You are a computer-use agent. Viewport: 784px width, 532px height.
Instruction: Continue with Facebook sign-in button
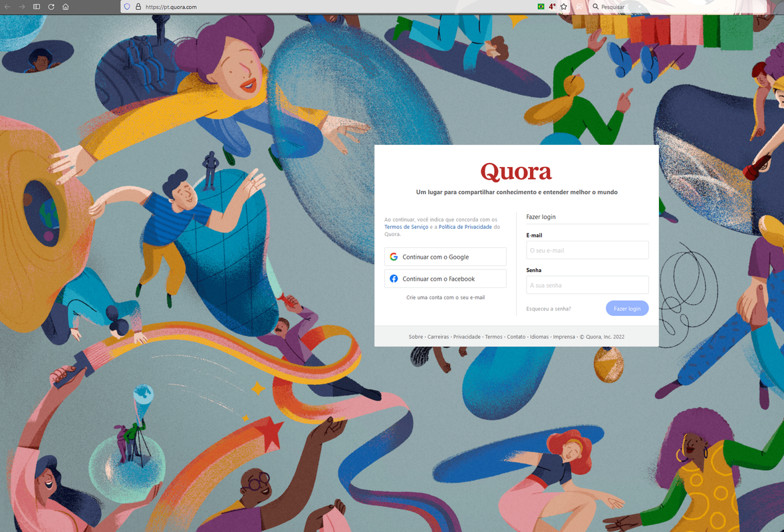coord(445,279)
